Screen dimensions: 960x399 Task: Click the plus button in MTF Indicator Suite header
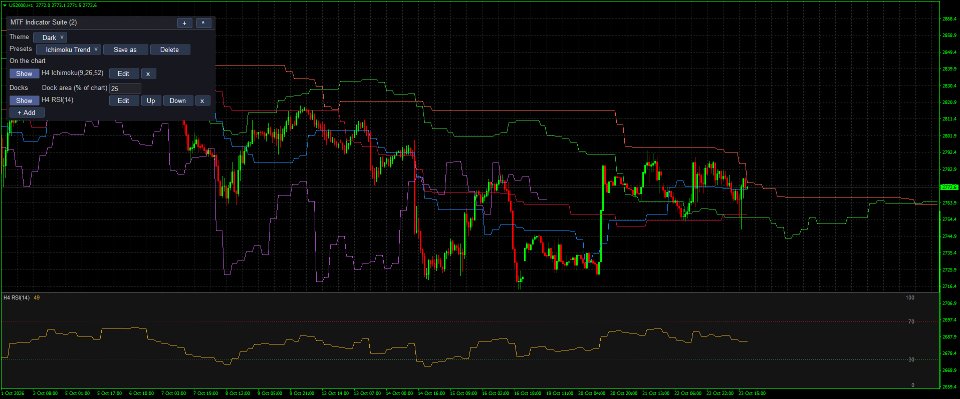coord(184,23)
